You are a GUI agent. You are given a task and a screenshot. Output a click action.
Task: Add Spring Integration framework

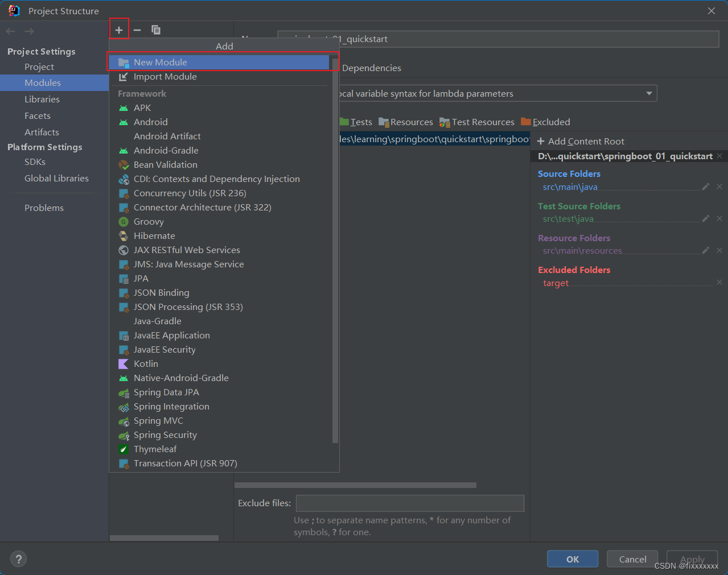219,406
